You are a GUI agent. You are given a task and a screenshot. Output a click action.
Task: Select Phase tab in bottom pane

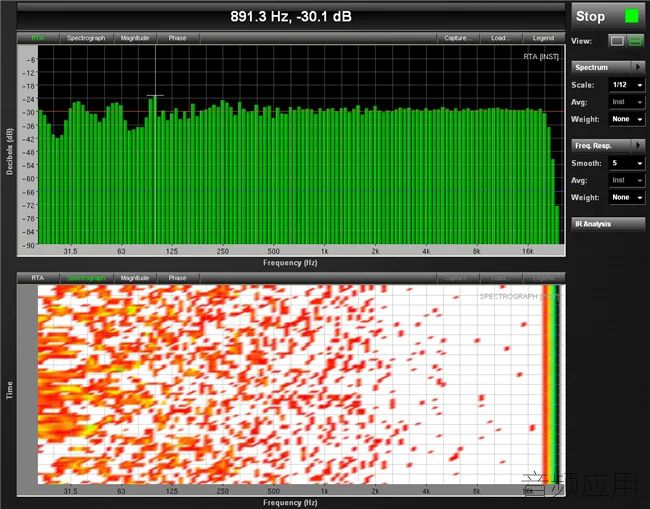(x=177, y=278)
